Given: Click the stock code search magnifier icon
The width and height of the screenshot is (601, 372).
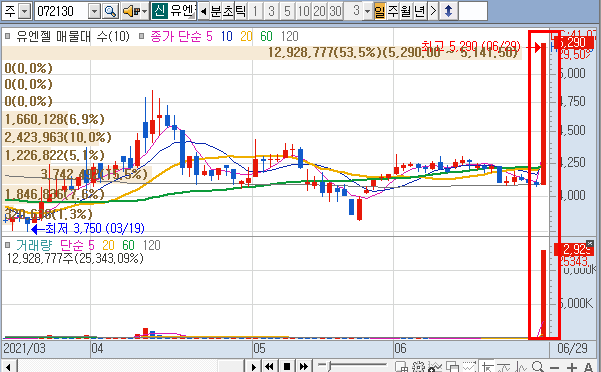Looking at the screenshot, I should coord(110,11).
